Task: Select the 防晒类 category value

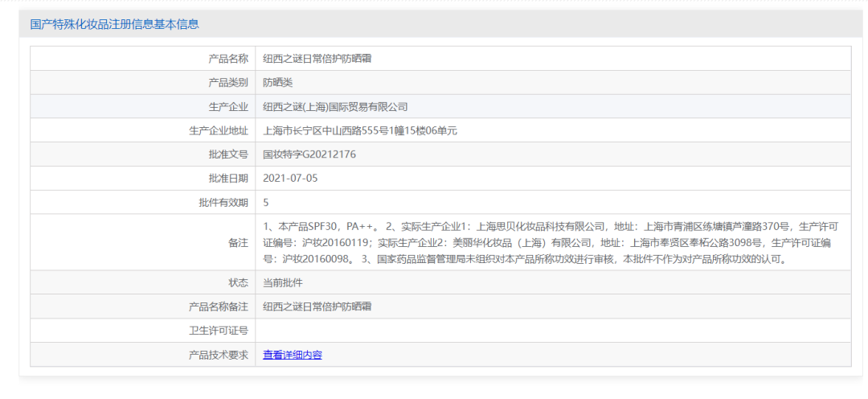Action: tap(278, 82)
